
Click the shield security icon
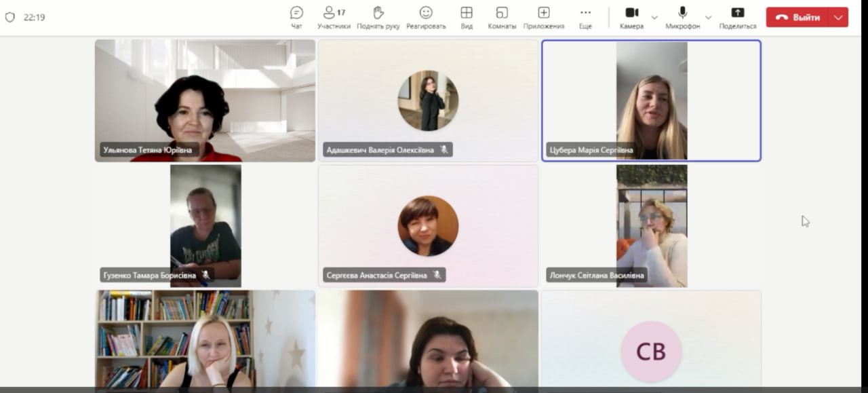pos(9,18)
